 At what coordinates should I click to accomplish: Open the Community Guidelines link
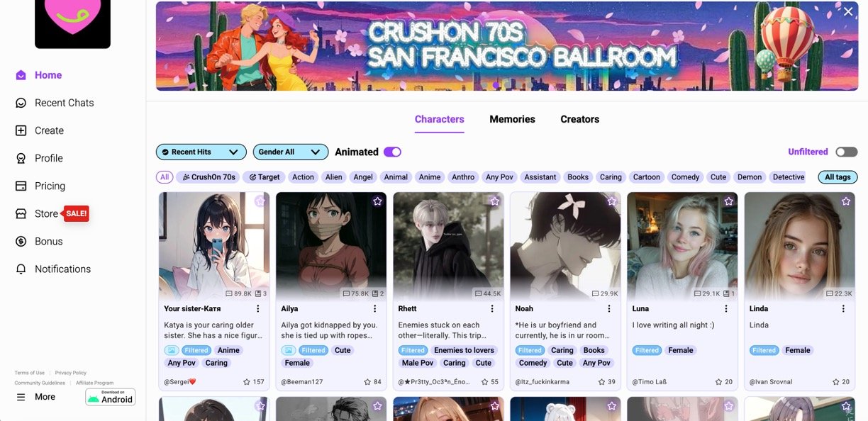[40, 383]
